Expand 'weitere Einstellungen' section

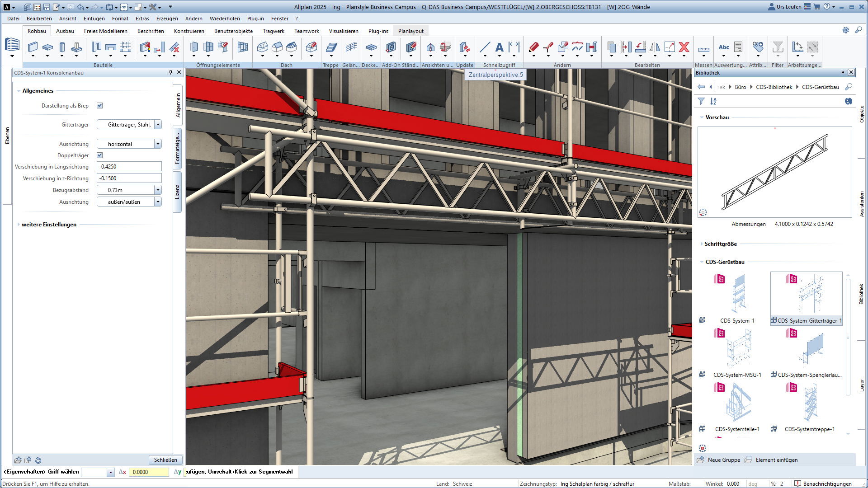tap(49, 225)
